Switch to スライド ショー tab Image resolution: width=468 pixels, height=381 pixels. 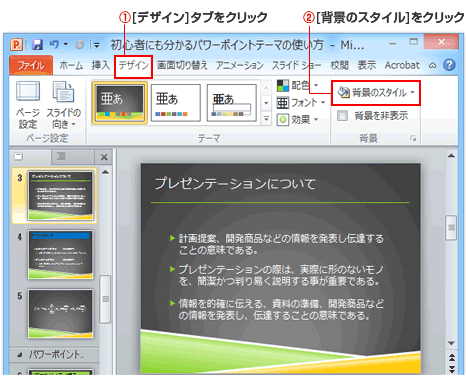[296, 65]
